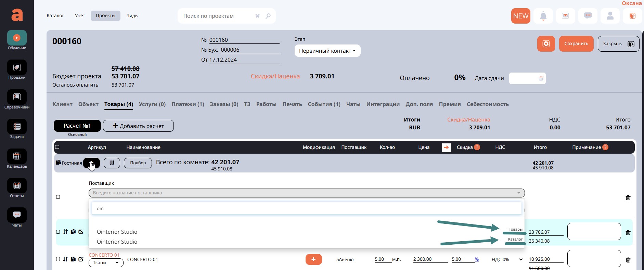The height and width of the screenshot is (270, 644).
Task: Click the barcode scan button in Гостиная
Action: 112,163
